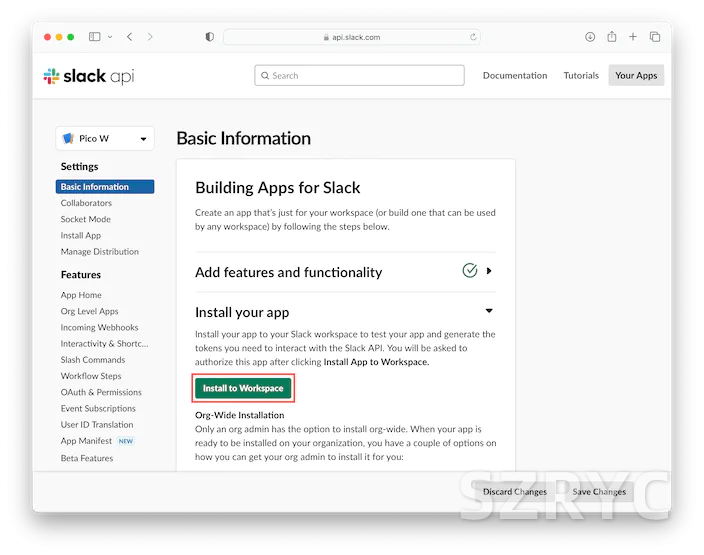Image resolution: width=704 pixels, height=555 pixels.
Task: Open the Your Apps tab
Action: pos(636,75)
